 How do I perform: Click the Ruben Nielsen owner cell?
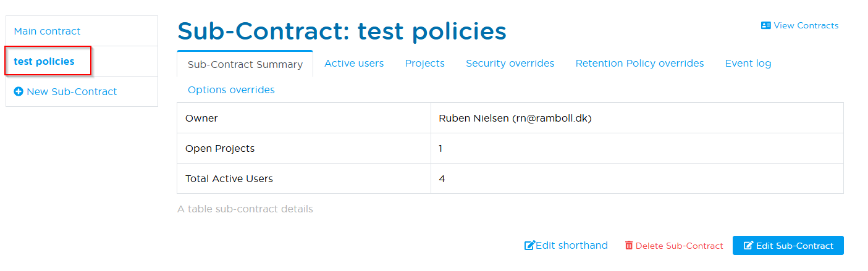[x=515, y=118]
